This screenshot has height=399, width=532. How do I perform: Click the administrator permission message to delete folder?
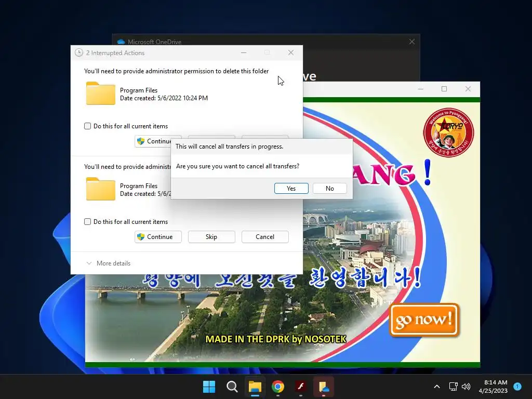[177, 71]
